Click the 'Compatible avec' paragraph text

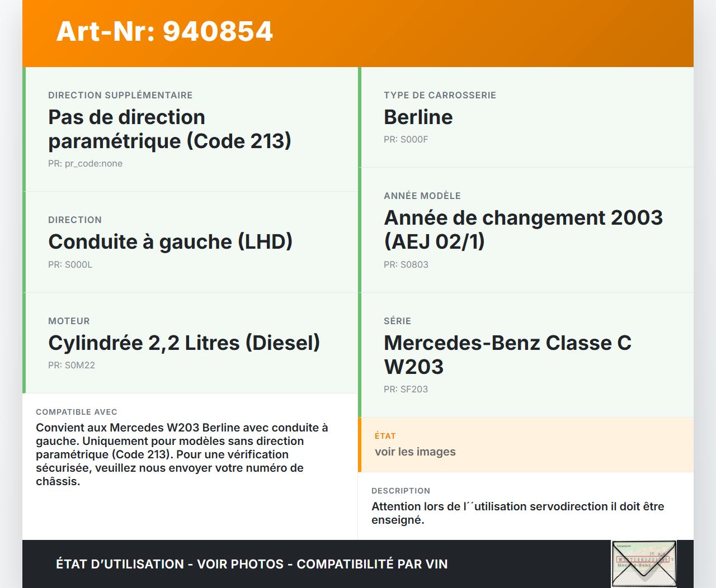tap(182, 454)
